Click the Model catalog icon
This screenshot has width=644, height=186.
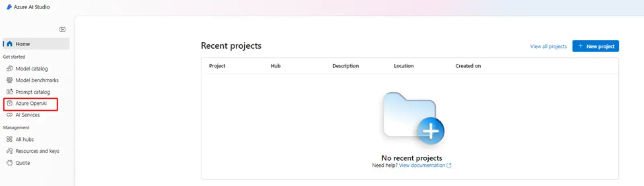click(10, 68)
